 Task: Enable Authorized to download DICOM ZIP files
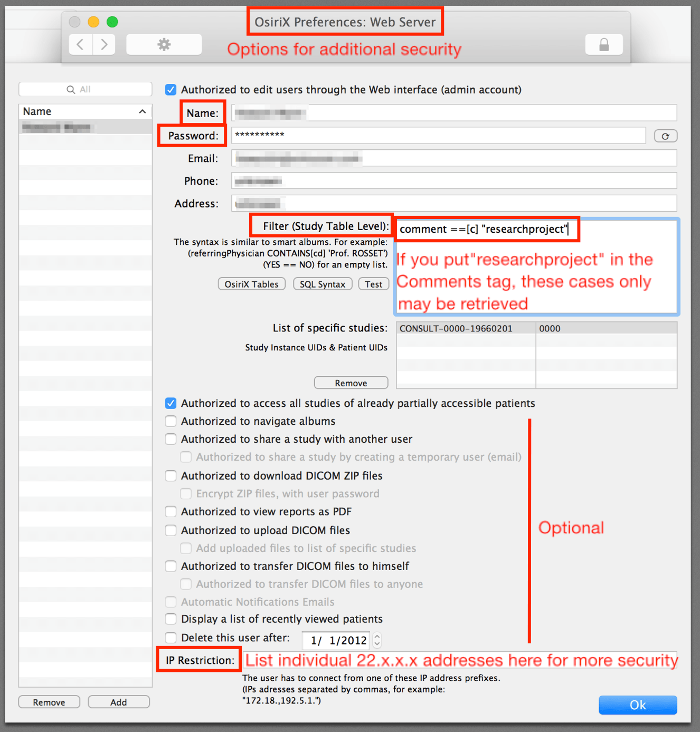coord(171,476)
